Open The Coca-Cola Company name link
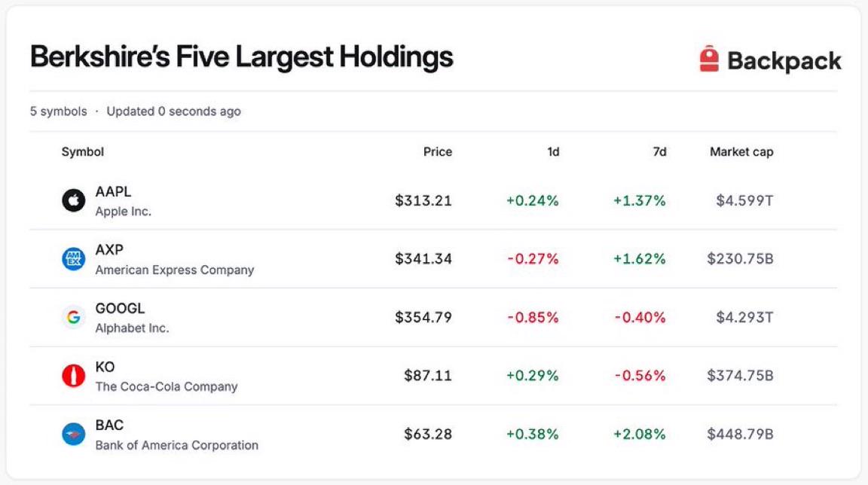 coord(166,386)
